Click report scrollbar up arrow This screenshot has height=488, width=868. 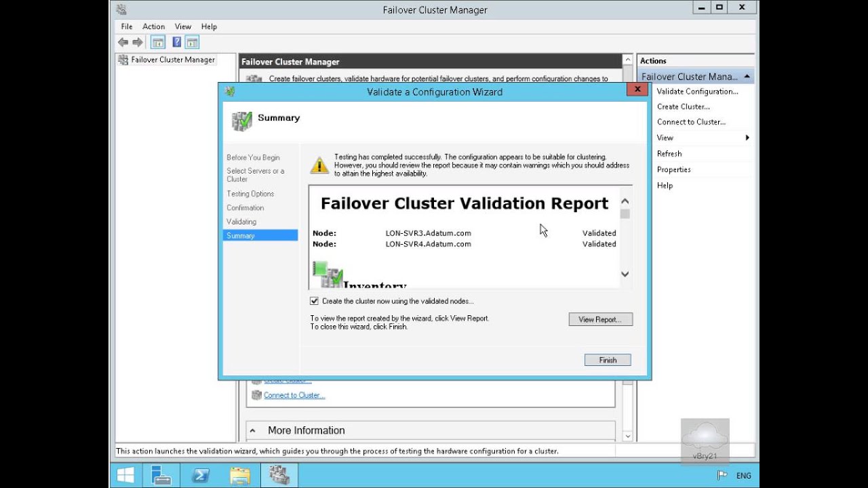point(625,201)
